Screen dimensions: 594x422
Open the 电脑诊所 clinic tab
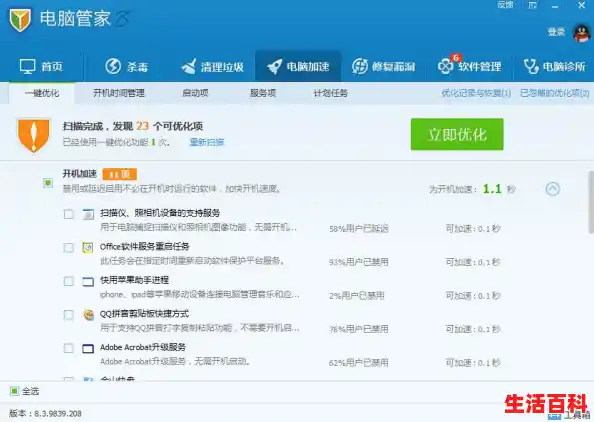click(x=555, y=67)
